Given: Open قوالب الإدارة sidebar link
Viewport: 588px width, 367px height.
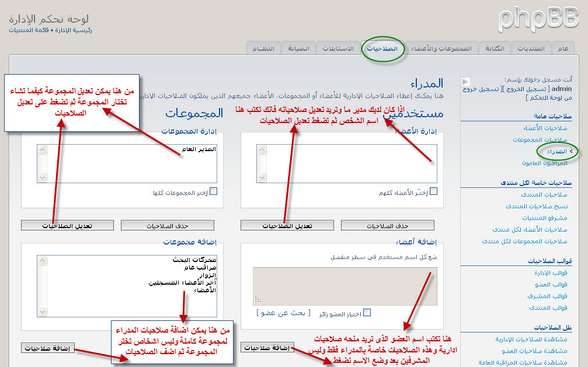Looking at the screenshot, I should pos(551,273).
